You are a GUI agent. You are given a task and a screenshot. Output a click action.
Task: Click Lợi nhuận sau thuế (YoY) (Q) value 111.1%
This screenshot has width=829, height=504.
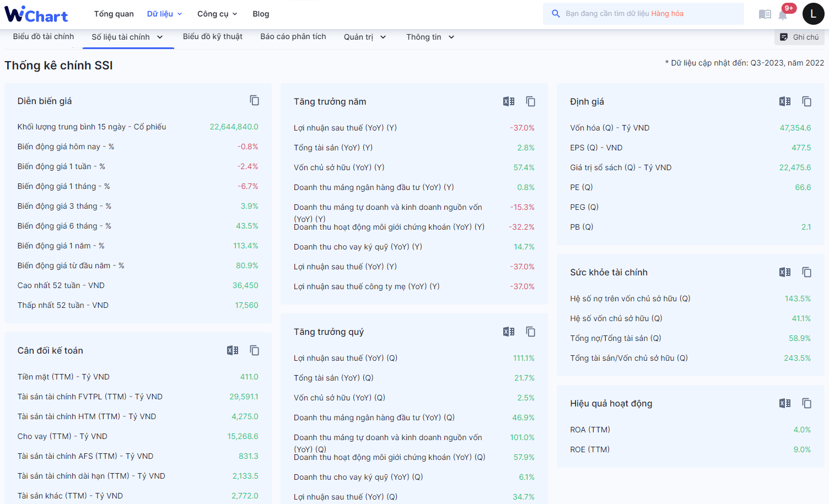click(x=524, y=358)
